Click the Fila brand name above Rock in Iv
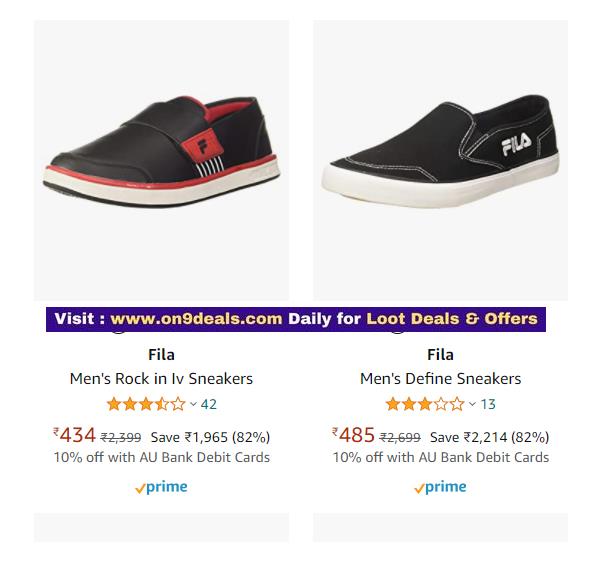Screen dimensions: 601x562 coord(161,354)
